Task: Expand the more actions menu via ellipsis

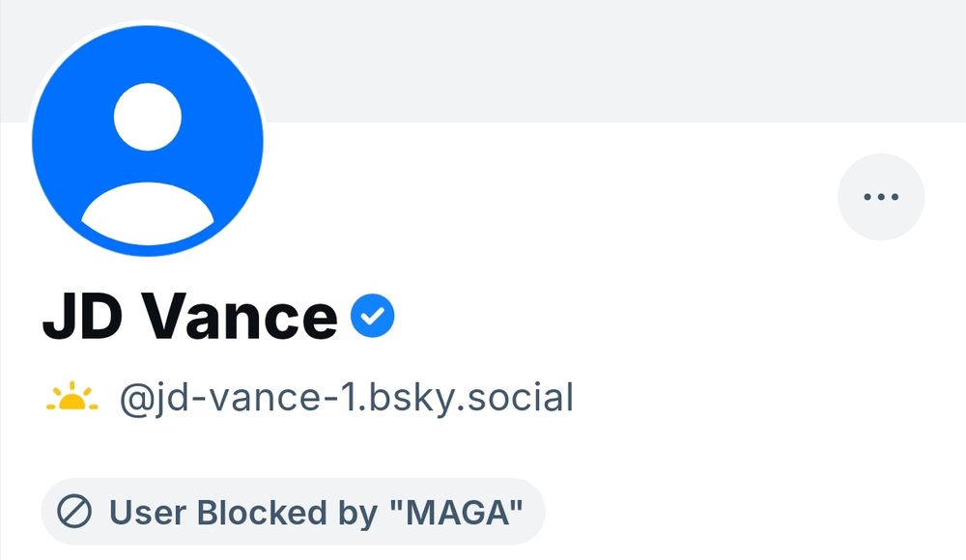Action: (879, 196)
